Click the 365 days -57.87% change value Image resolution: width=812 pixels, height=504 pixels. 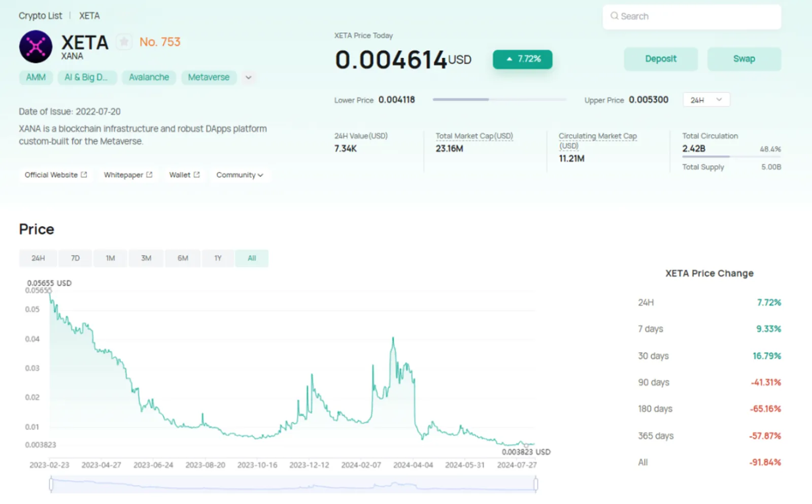coord(765,436)
